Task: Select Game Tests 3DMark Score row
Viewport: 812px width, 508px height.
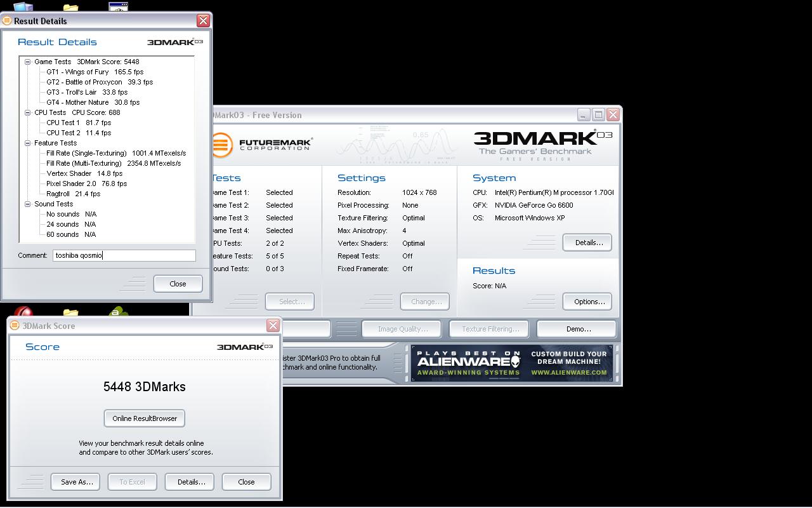Action: (86, 62)
